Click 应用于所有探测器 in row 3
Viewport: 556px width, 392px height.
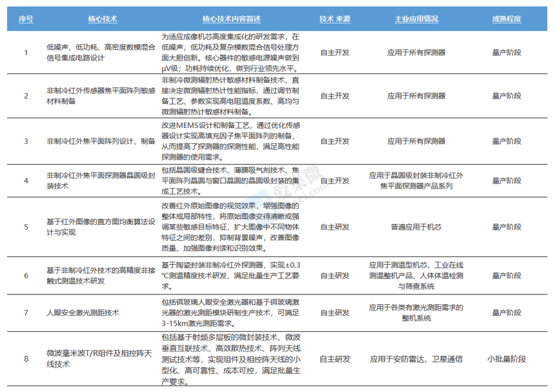pyautogui.click(x=416, y=141)
